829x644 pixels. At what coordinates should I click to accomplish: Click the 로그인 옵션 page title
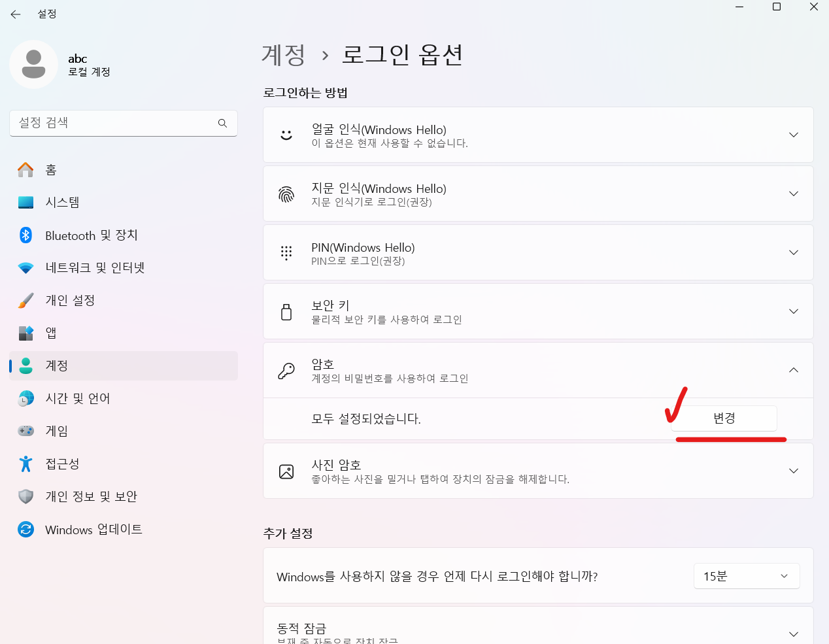pyautogui.click(x=402, y=55)
